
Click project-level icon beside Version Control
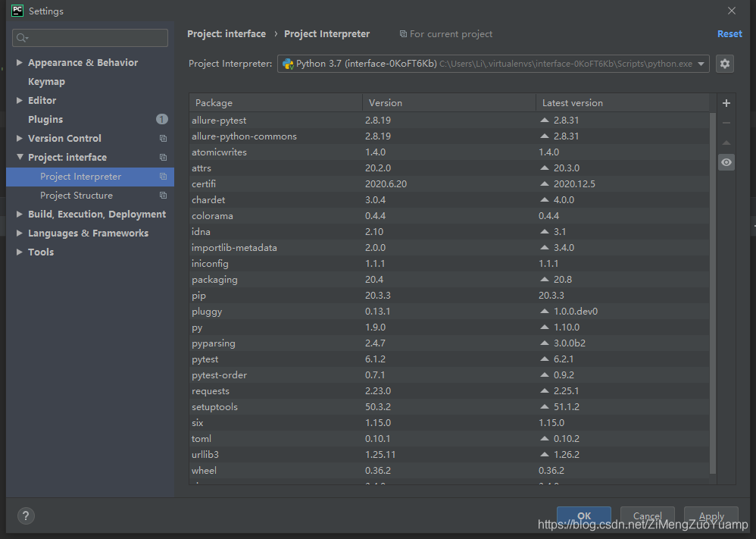click(163, 139)
